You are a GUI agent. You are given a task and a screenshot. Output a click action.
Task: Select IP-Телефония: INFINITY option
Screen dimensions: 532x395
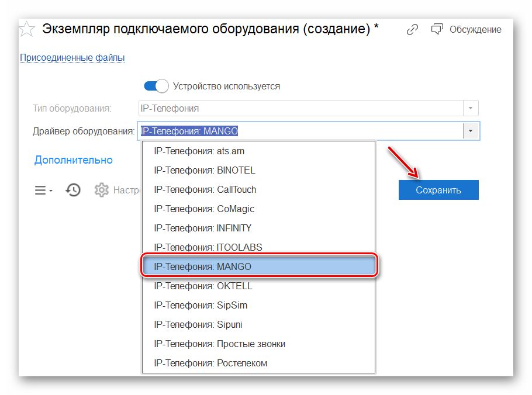(x=258, y=228)
